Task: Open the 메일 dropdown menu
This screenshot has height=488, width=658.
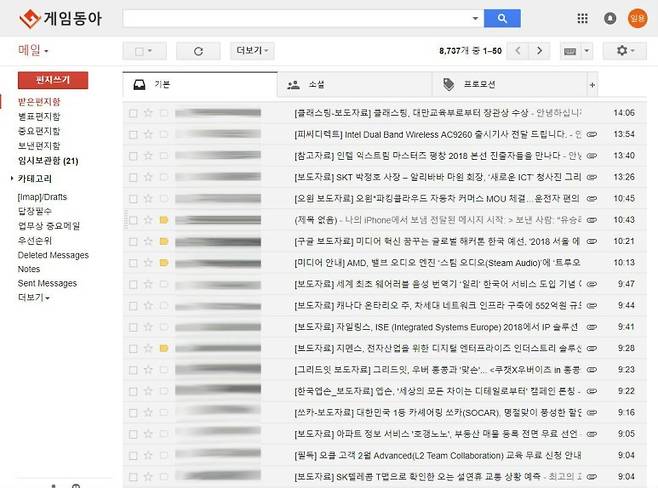Action: pyautogui.click(x=33, y=50)
